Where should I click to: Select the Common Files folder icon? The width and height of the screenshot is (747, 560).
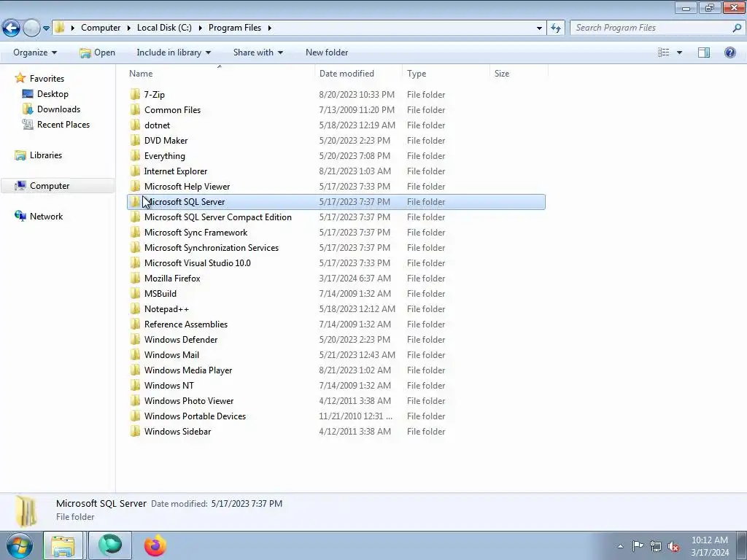click(x=135, y=109)
